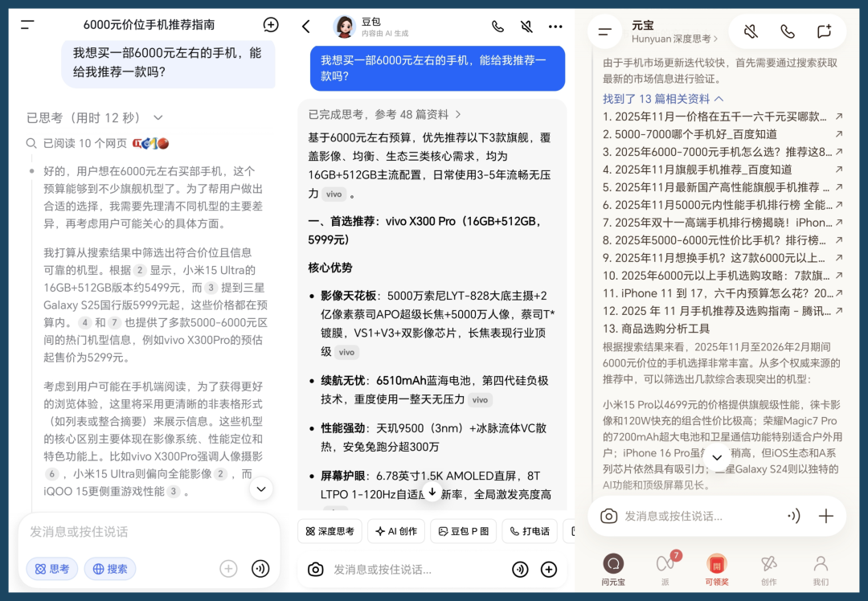The height and width of the screenshot is (601, 868).
Task: Start a call with the phone icon in 元宝's header
Action: coord(787,31)
